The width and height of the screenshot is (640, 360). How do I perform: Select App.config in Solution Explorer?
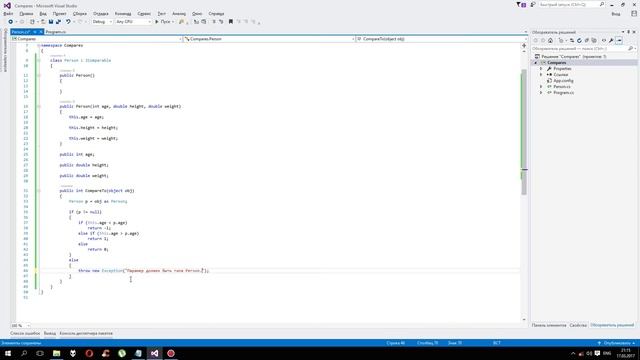click(x=563, y=81)
